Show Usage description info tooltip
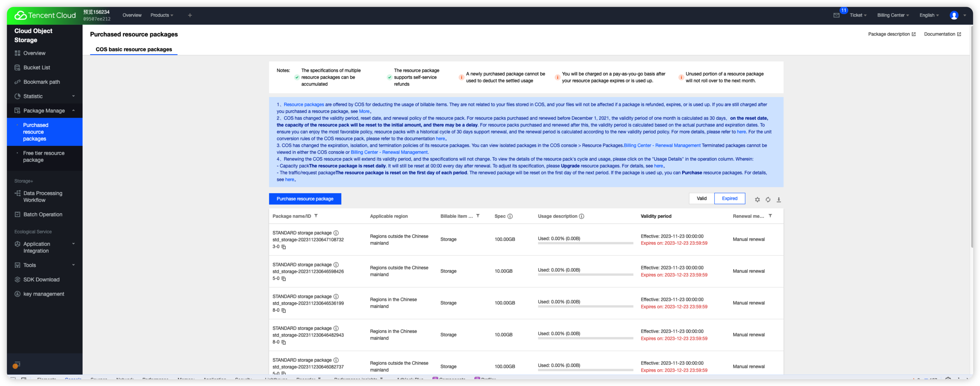Viewport: 980px width, 386px height. click(581, 216)
